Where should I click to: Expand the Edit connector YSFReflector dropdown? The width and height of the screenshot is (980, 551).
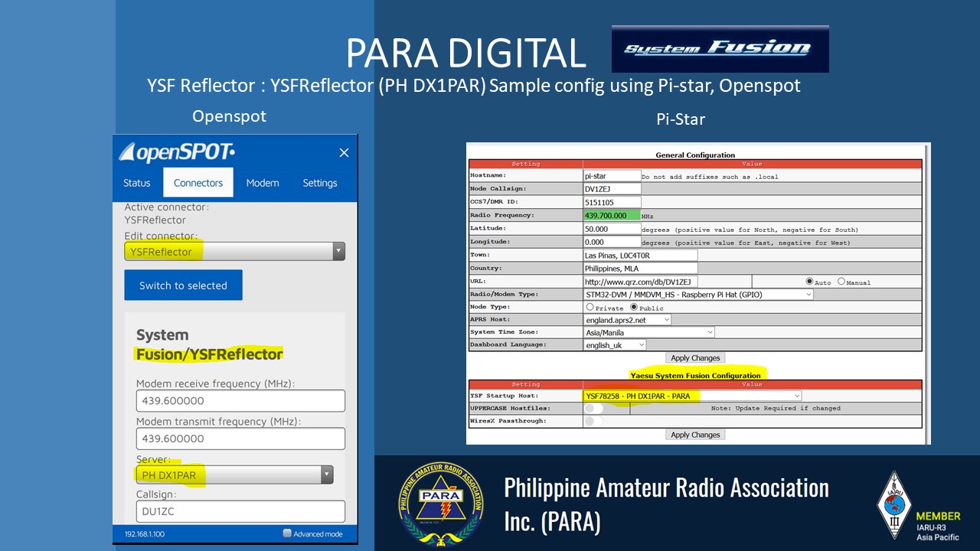pos(235,251)
